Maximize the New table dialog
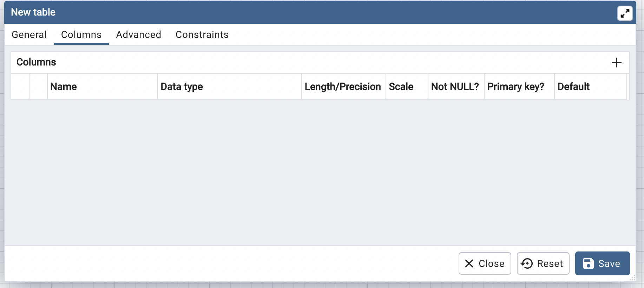 click(625, 14)
